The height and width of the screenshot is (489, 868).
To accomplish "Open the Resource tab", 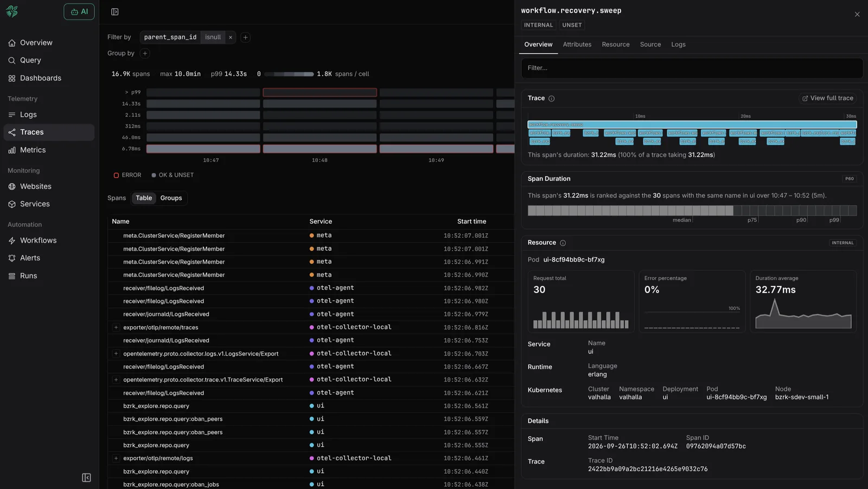I will [x=616, y=45].
